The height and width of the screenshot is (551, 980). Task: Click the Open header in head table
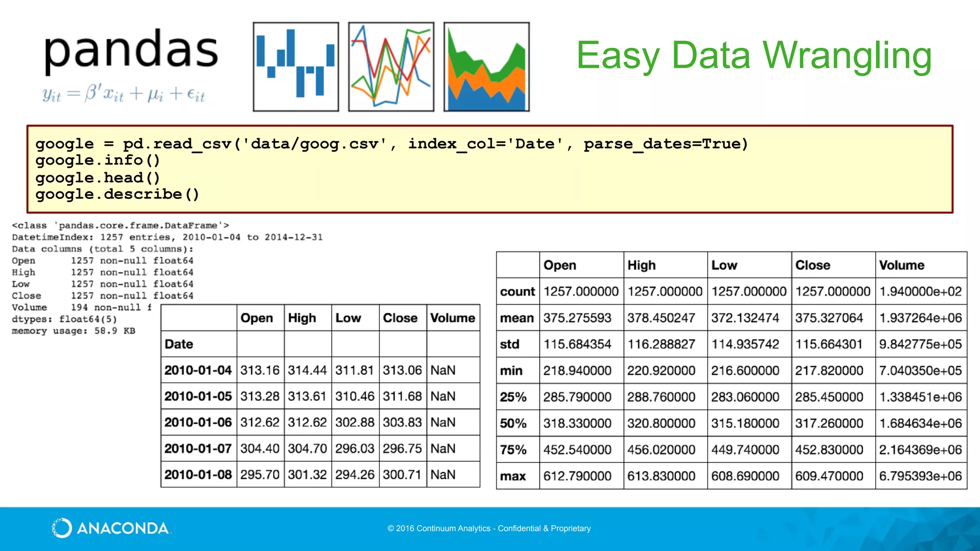(x=256, y=318)
